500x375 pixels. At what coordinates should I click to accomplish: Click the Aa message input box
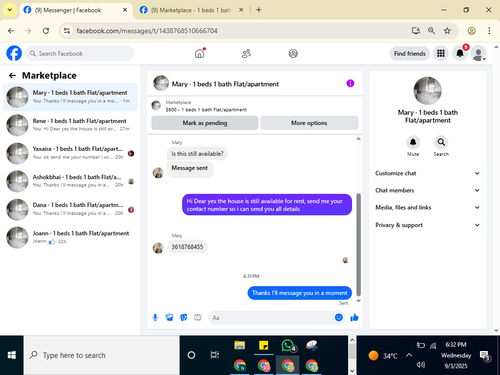(x=272, y=318)
